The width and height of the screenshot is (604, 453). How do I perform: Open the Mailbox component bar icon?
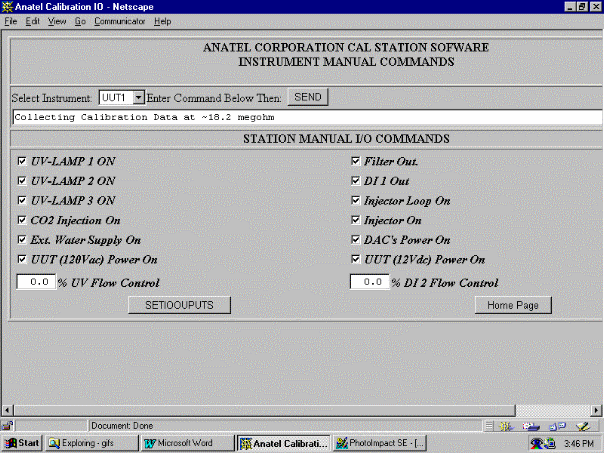coord(531,426)
